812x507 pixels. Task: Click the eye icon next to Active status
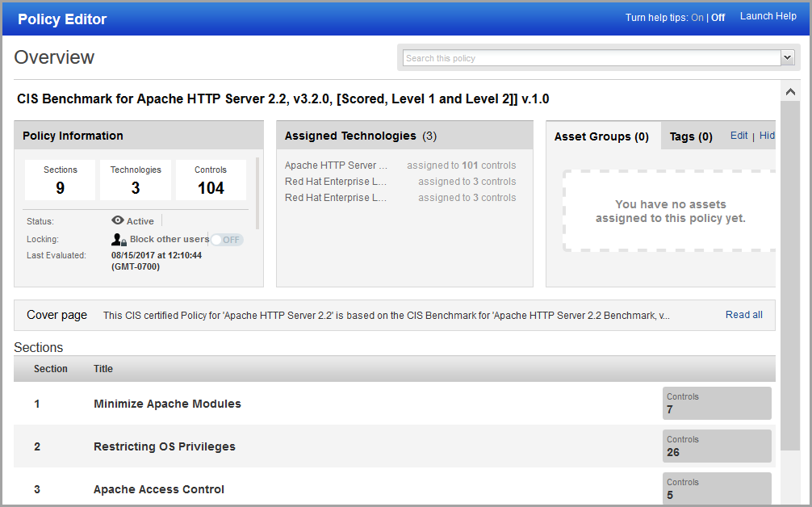118,220
